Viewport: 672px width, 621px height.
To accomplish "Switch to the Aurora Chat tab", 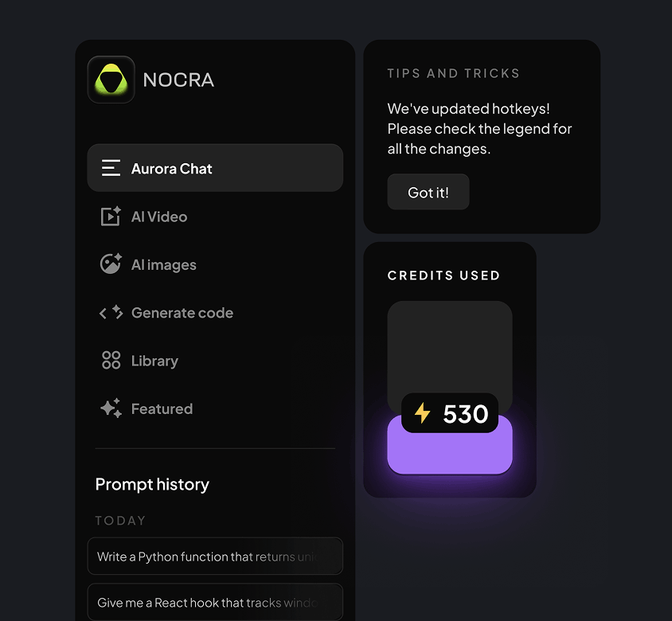I will [171, 168].
